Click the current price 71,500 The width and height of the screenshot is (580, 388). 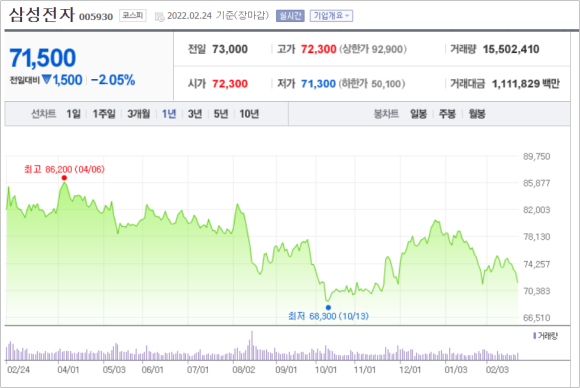[43, 58]
